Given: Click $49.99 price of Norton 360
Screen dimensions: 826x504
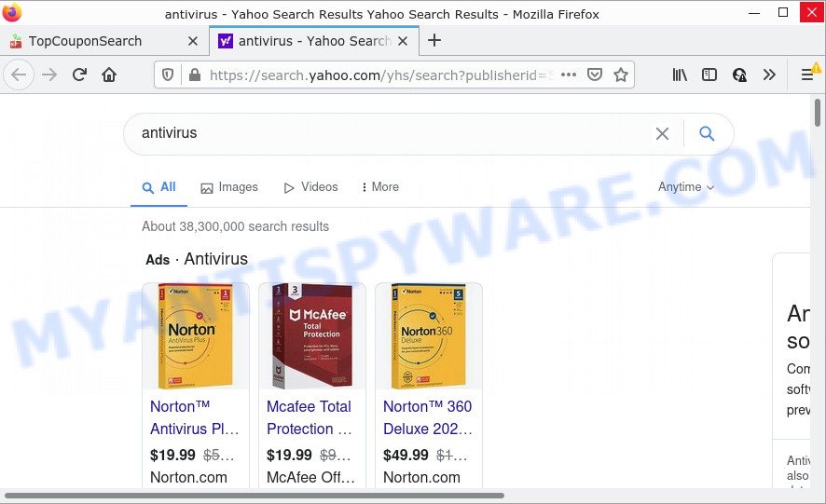Looking at the screenshot, I should 406,455.
